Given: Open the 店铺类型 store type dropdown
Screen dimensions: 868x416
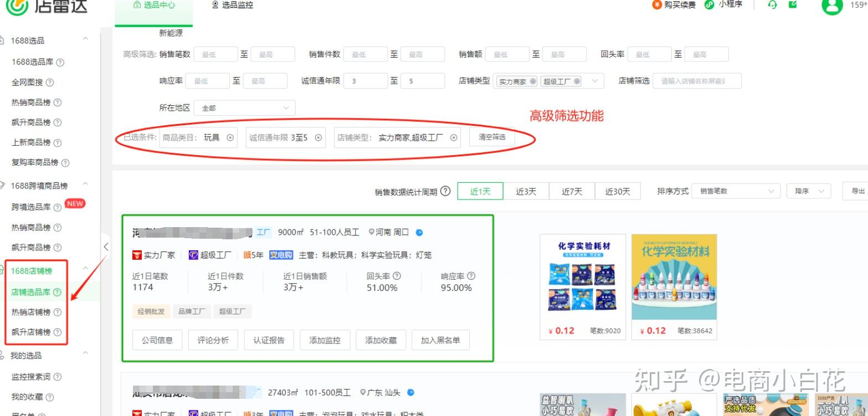Looking at the screenshot, I should click(595, 80).
